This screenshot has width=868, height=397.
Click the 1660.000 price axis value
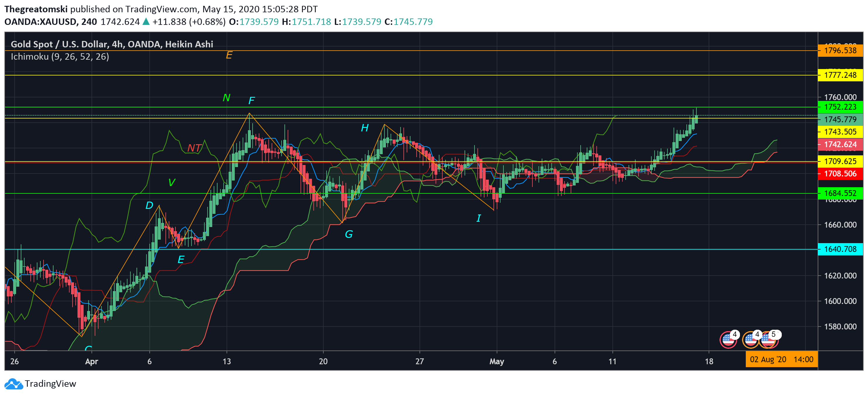(x=840, y=225)
